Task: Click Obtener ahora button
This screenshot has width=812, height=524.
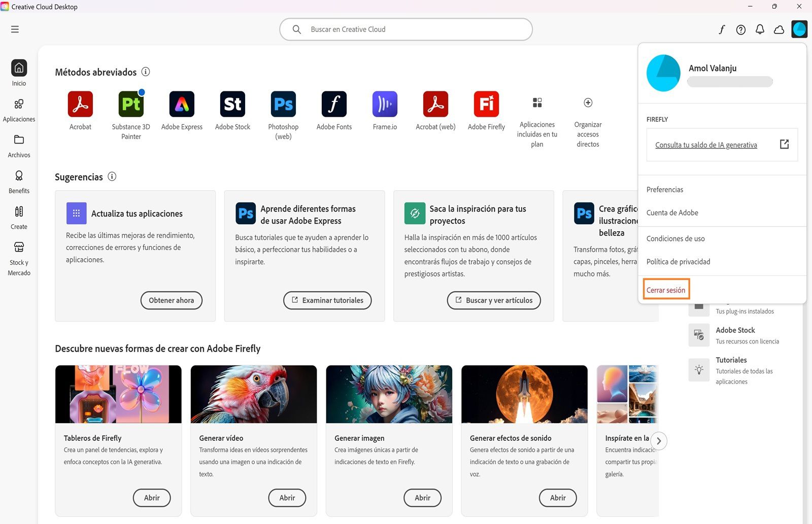Action: point(171,300)
